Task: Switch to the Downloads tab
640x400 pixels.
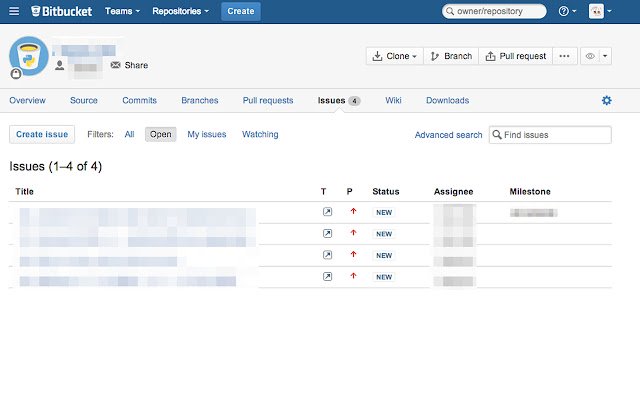Action: [447, 100]
